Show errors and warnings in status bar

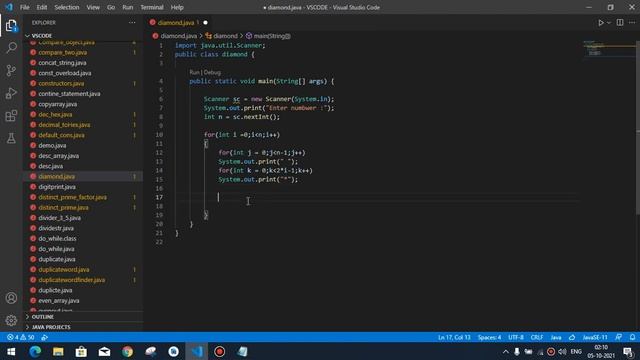(x=21, y=338)
